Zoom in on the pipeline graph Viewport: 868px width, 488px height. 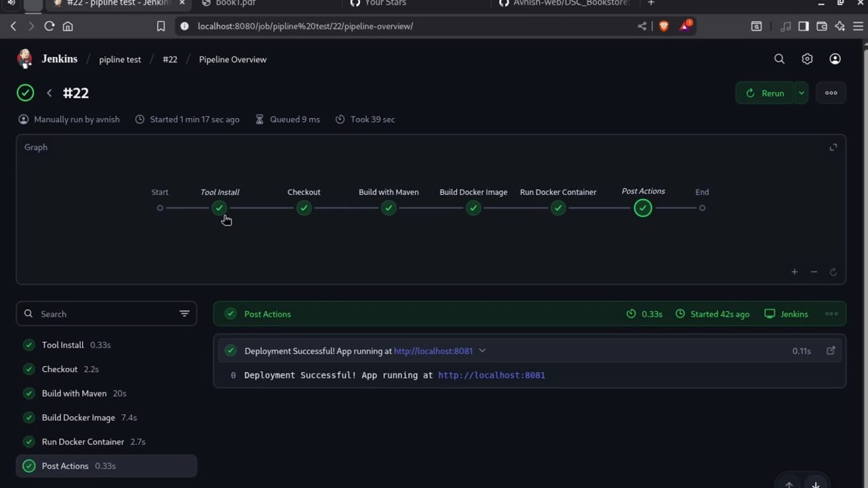[x=794, y=272]
